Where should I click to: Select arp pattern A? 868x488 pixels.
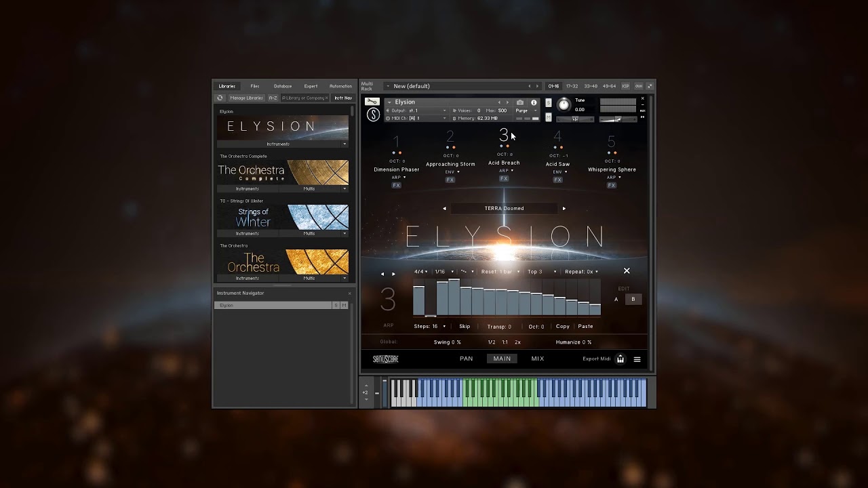616,300
